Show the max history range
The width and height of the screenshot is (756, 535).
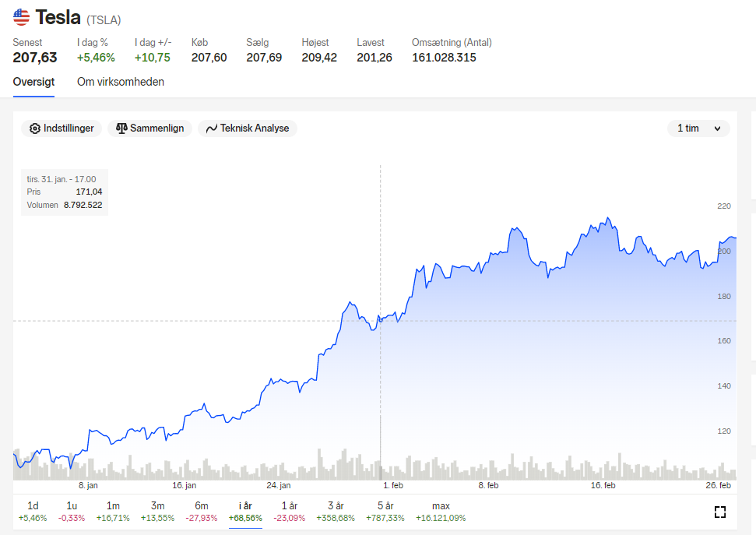click(441, 512)
